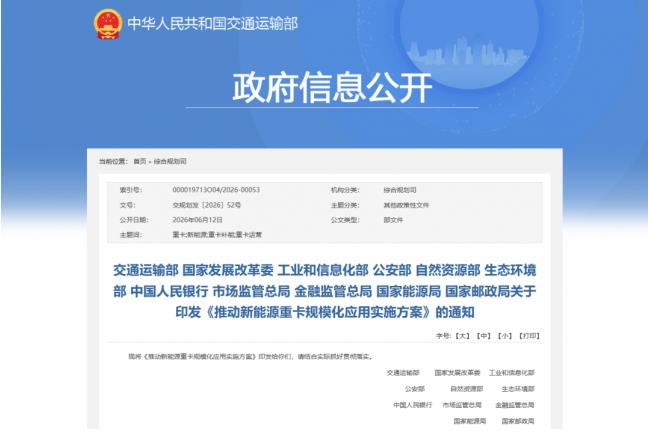This screenshot has width=648, height=432.
Task: Click 部文件 document type value
Action: (x=393, y=220)
